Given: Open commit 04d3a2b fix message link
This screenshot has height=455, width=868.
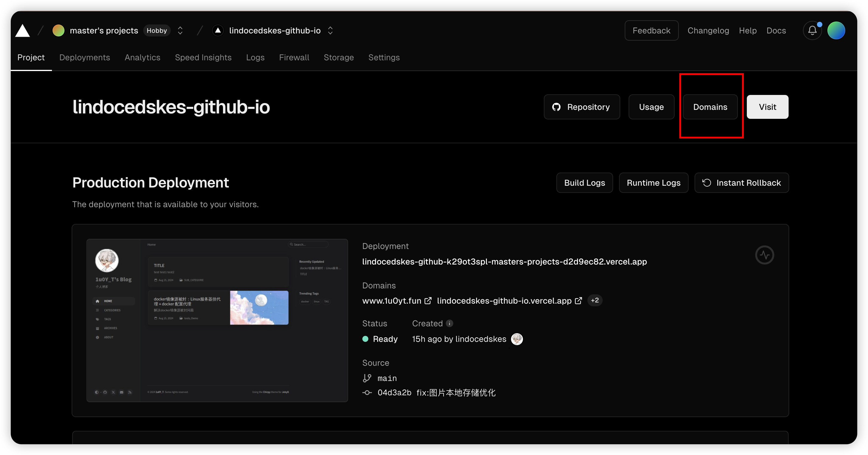Looking at the screenshot, I should (436, 393).
